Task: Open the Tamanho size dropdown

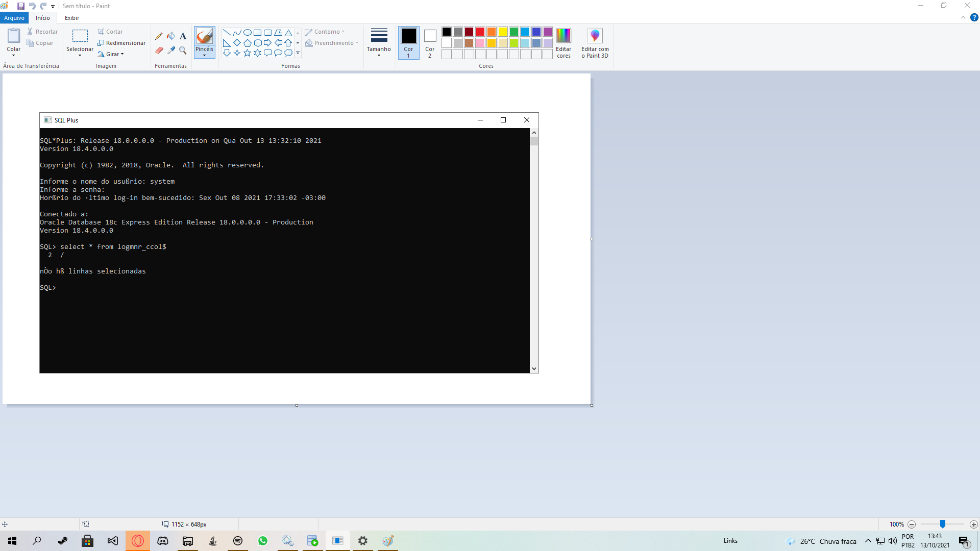Action: coord(379,43)
